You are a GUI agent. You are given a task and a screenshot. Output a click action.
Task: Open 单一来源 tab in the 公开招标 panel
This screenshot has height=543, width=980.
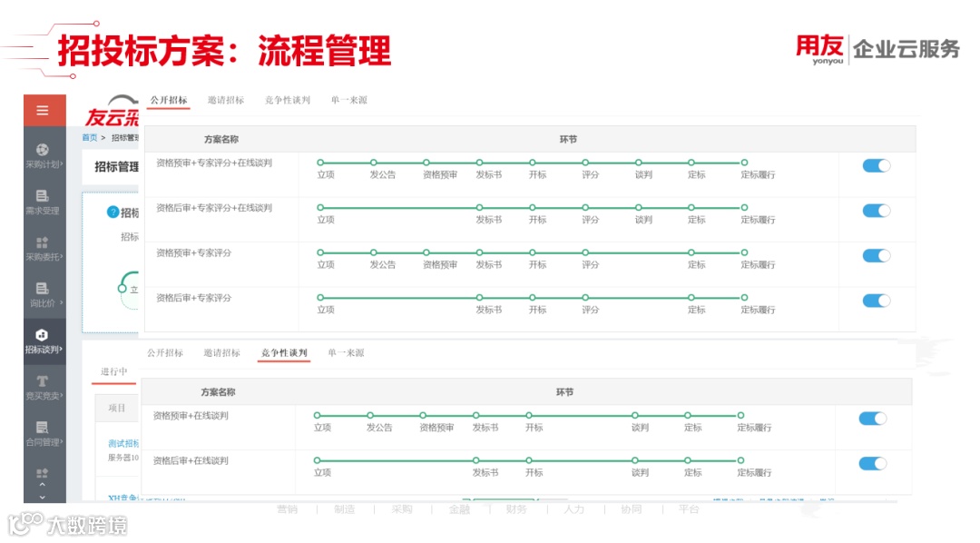pyautogui.click(x=348, y=100)
